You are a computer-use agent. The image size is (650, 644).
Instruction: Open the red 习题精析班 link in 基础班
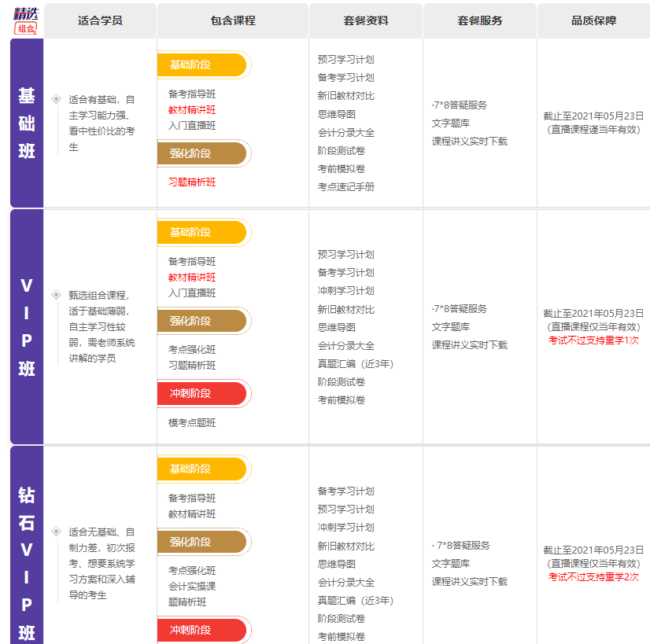[x=192, y=182]
